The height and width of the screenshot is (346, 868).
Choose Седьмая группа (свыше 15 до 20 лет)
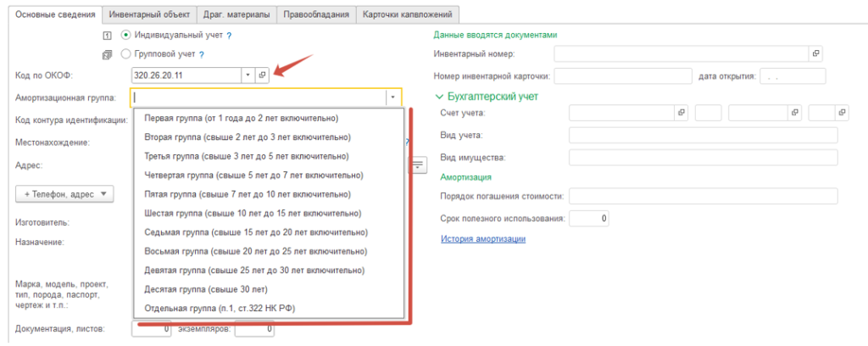269,232
